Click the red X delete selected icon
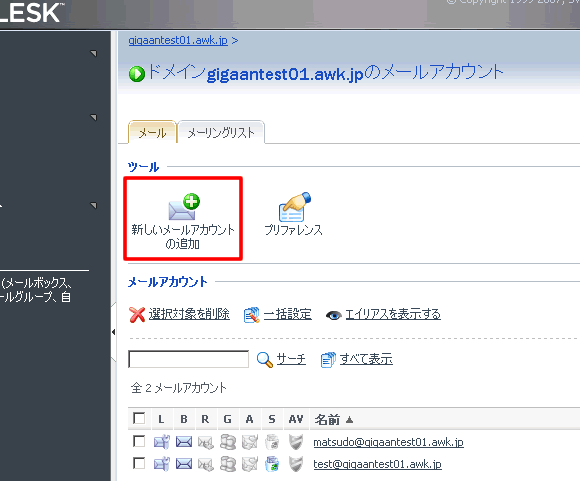The width and height of the screenshot is (580, 481). pos(137,315)
